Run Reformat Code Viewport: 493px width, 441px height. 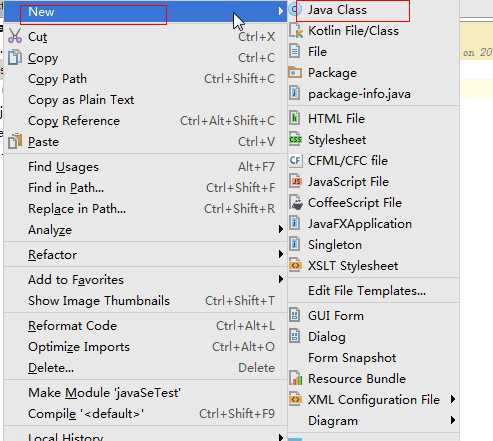click(145, 326)
